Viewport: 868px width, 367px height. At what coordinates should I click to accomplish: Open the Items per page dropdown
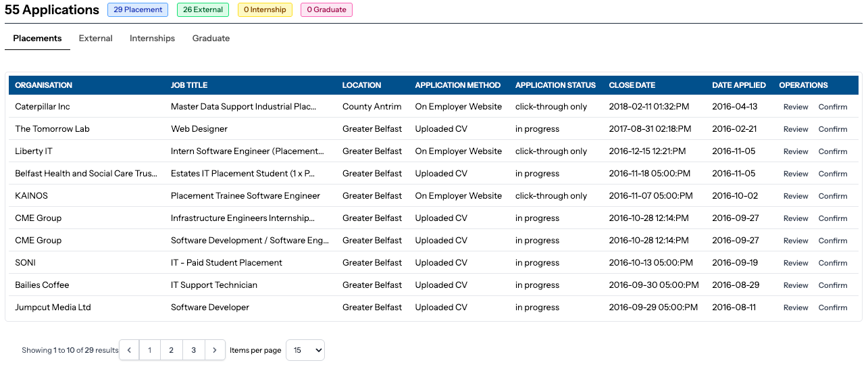coord(305,350)
